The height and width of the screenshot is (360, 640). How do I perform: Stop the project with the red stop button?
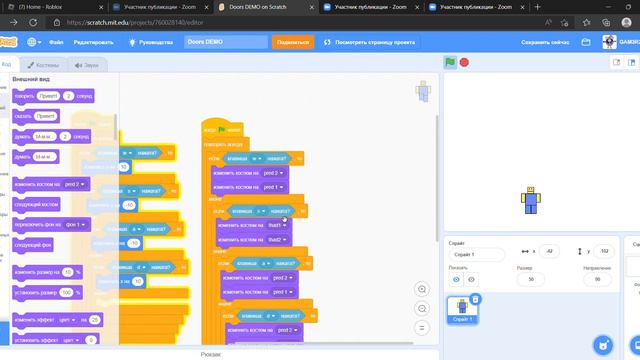pos(464,62)
